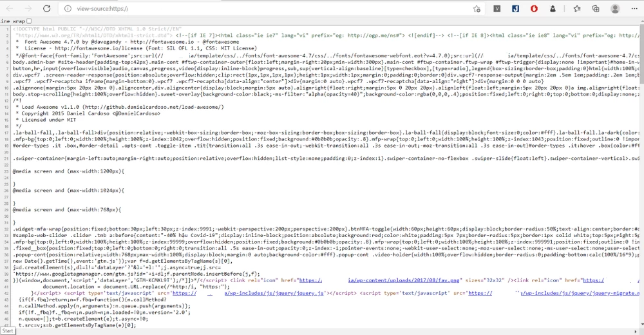Click Copyright 2015 Daniel Cardoso line

pyautogui.click(x=88, y=113)
